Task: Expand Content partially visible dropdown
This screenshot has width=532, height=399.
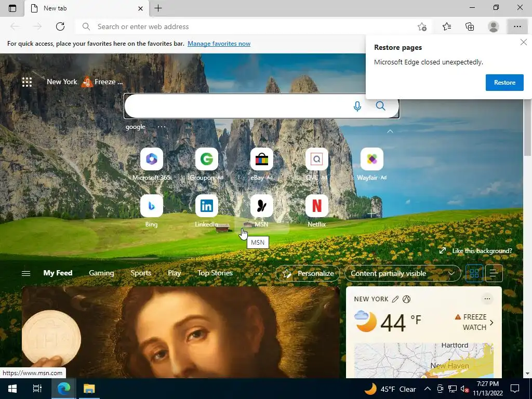Action: point(403,273)
